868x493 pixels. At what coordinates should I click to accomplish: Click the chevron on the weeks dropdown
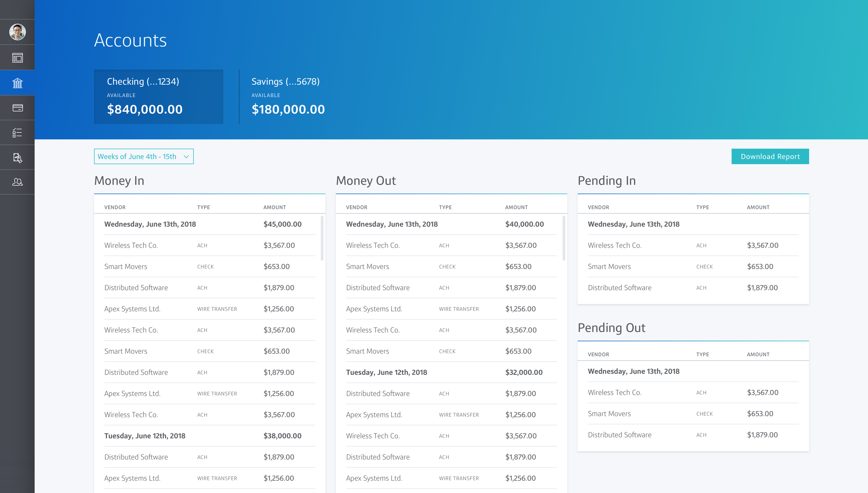pos(186,157)
